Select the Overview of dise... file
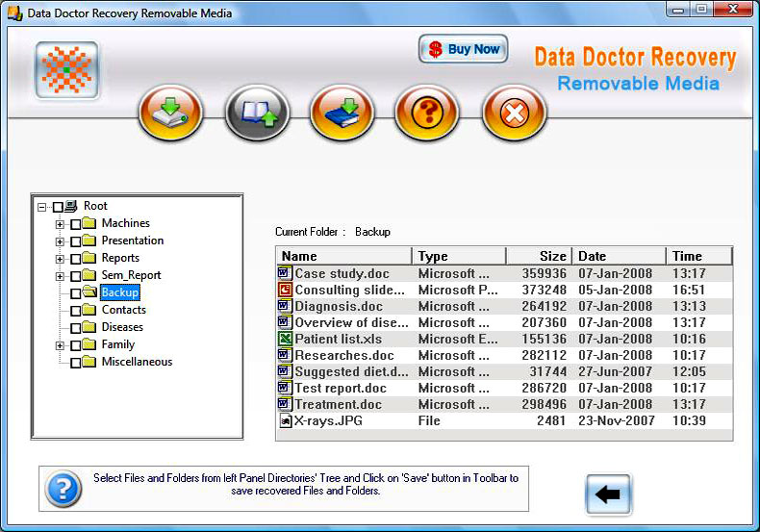 click(504, 322)
